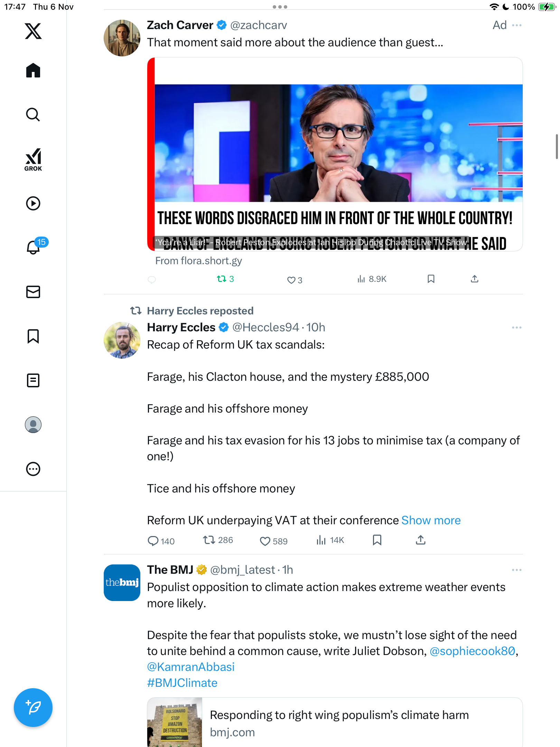The width and height of the screenshot is (560, 747).
Task: Go to Home feed via house icon
Action: 33,70
